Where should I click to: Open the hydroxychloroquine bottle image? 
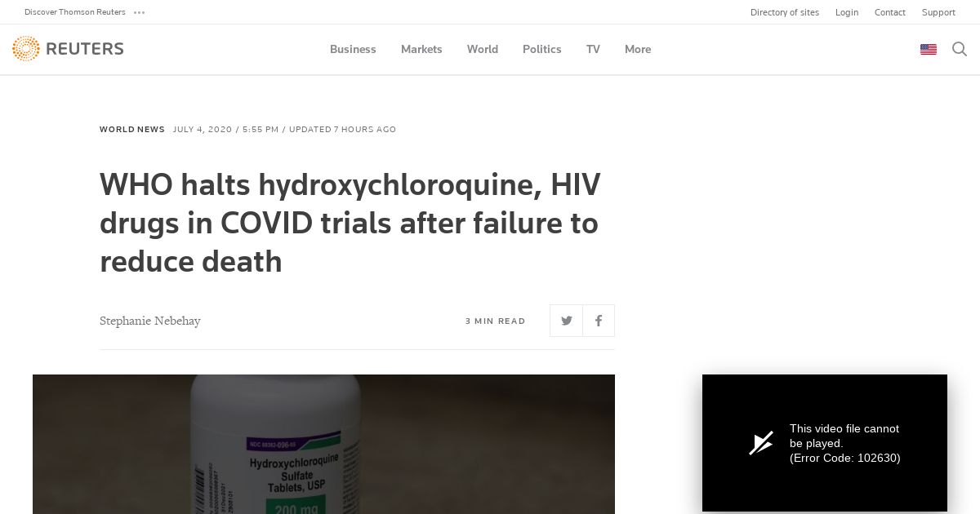click(323, 445)
